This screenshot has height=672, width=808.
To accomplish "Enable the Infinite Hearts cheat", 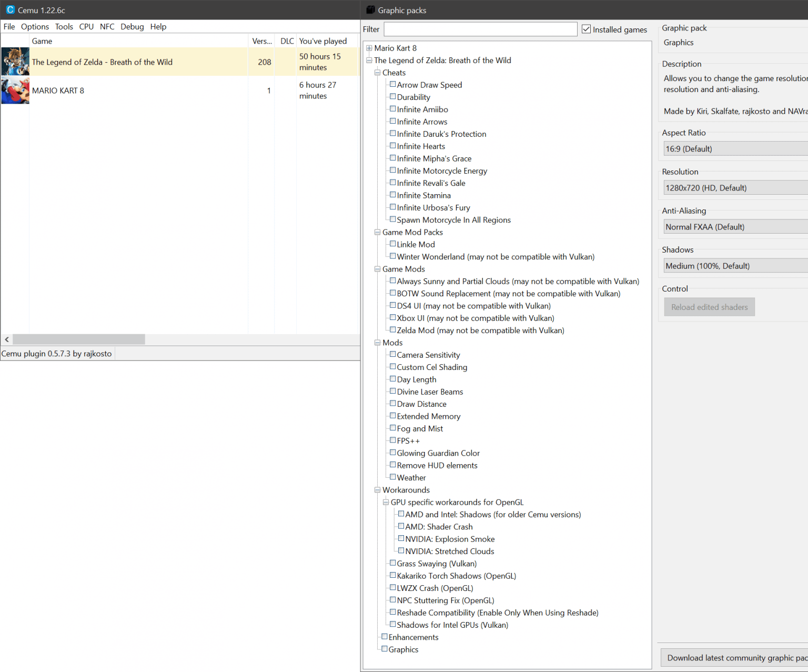I will pyautogui.click(x=393, y=145).
